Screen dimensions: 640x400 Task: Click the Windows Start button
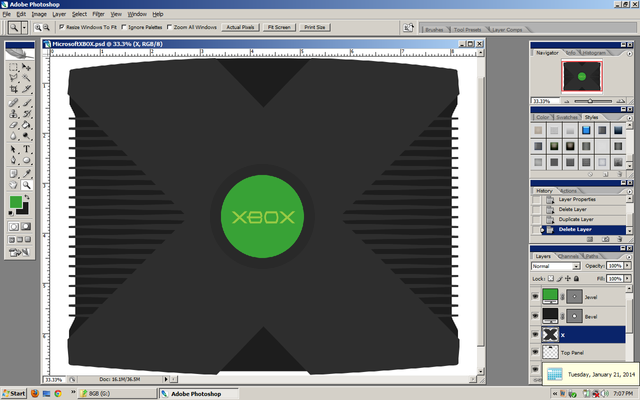click(x=13, y=393)
